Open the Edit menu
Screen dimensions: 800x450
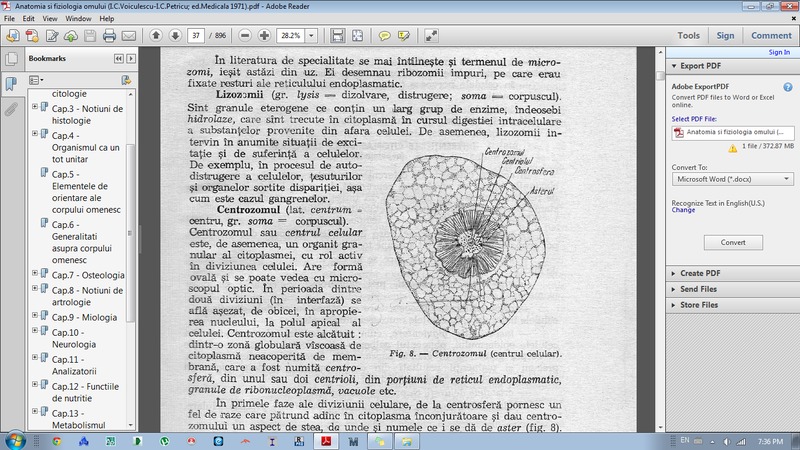28,18
